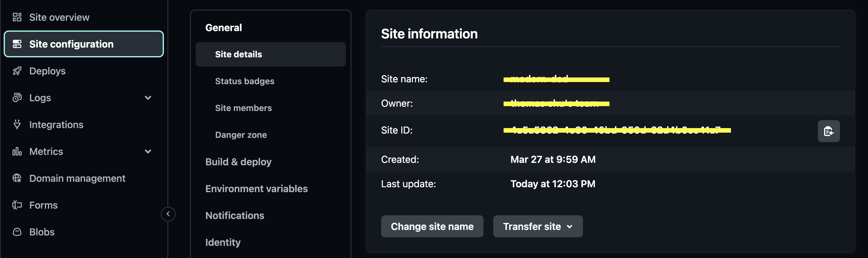Image resolution: width=868 pixels, height=258 pixels.
Task: Click the Metrics bar chart icon
Action: point(17,152)
